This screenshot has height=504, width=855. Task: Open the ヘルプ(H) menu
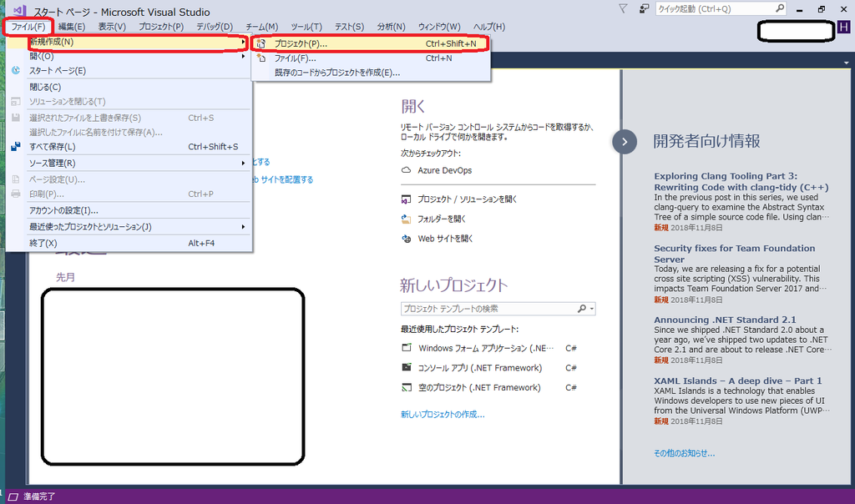pyautogui.click(x=488, y=27)
